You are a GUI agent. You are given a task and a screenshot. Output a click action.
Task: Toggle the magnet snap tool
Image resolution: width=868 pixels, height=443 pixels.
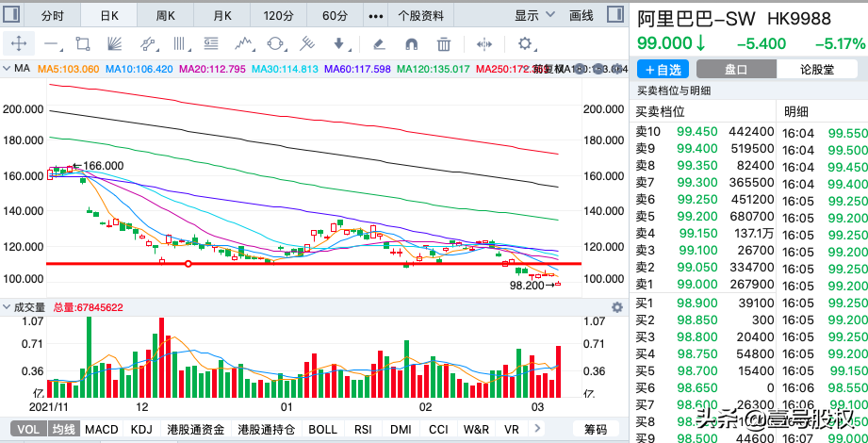tap(411, 43)
